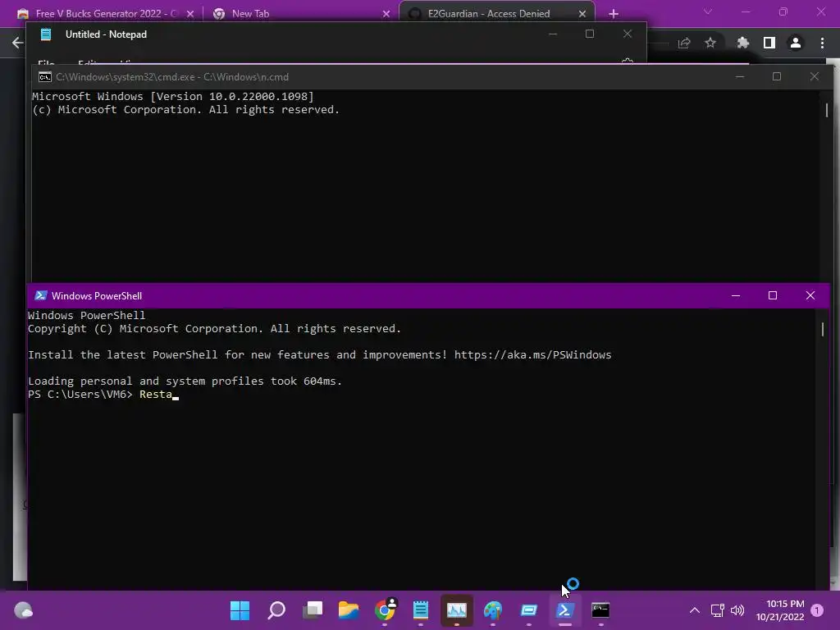Go back in Chrome
This screenshot has width=840, height=630.
coord(17,43)
